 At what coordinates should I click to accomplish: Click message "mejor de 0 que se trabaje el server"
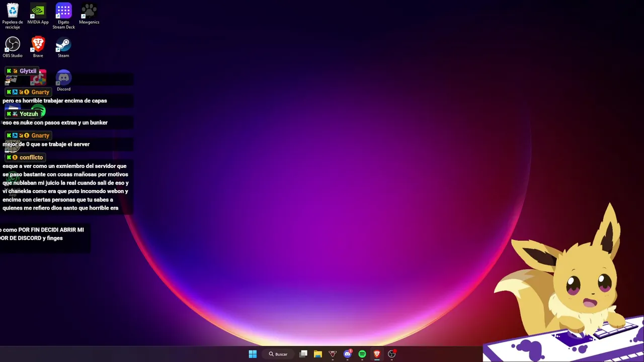tap(46, 144)
